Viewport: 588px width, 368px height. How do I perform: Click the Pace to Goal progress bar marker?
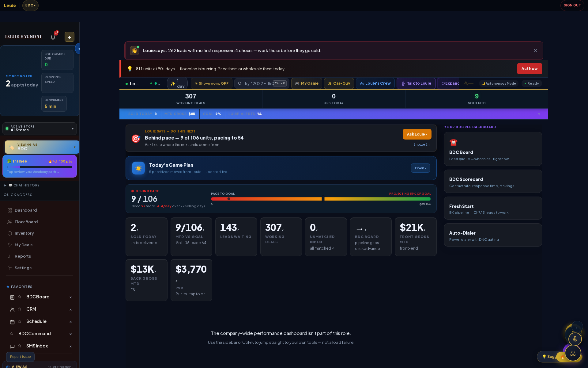click(x=323, y=199)
